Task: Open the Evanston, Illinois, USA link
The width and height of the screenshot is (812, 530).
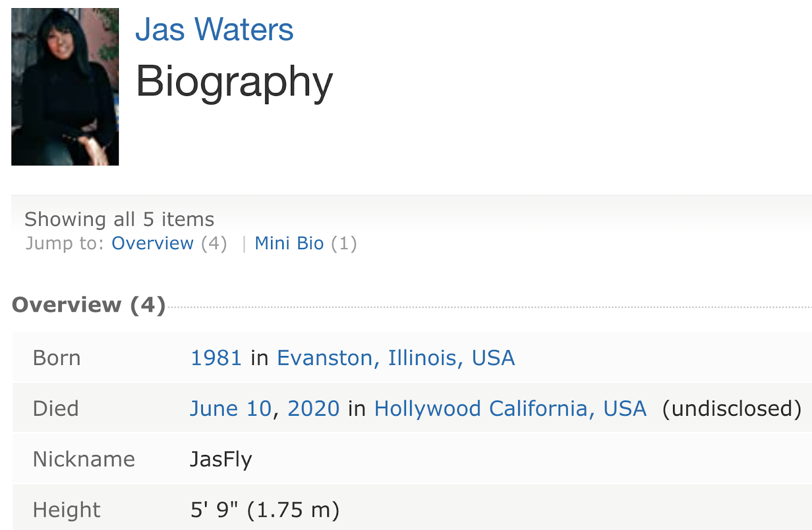Action: click(396, 358)
